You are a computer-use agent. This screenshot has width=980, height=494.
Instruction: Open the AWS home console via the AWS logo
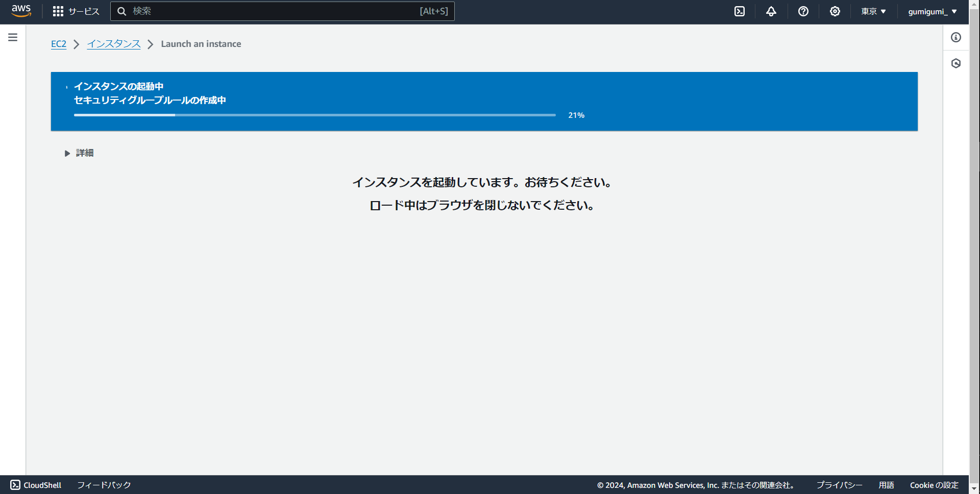(21, 11)
